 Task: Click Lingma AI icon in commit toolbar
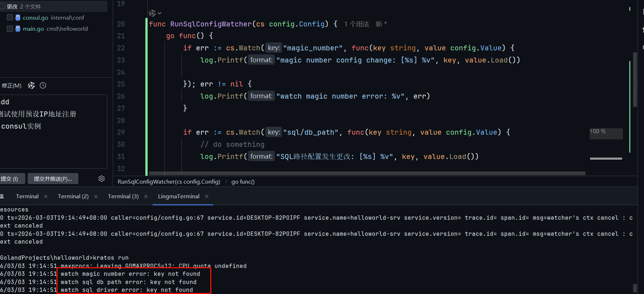point(31,85)
